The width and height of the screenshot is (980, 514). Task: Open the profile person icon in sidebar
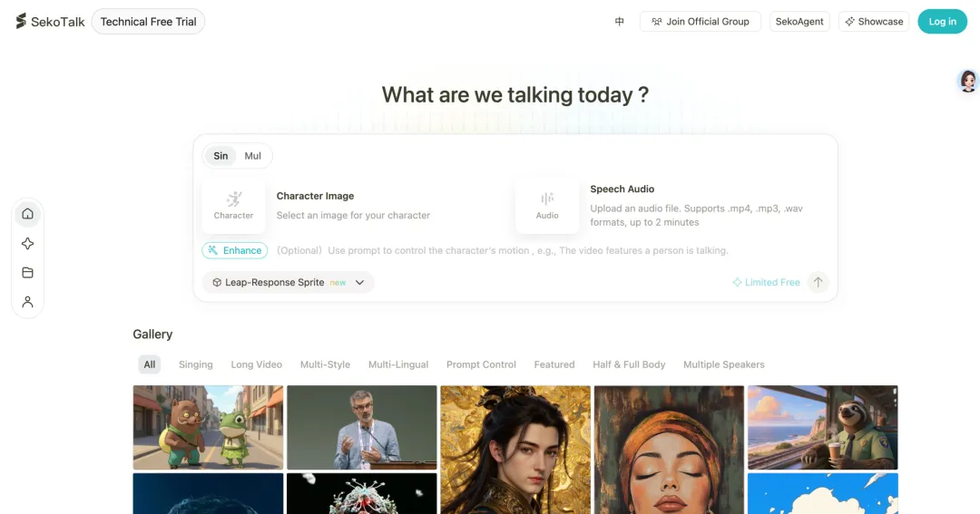27,302
